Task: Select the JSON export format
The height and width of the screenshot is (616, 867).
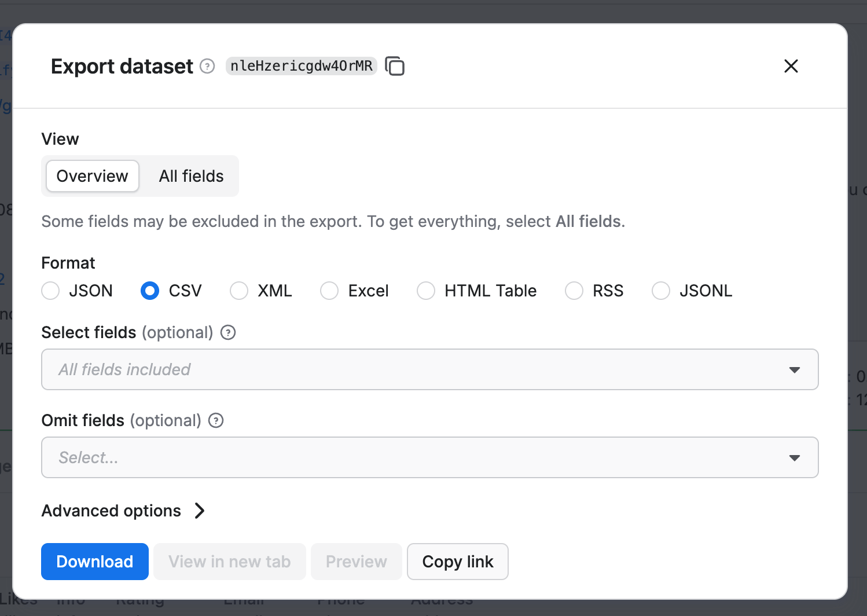Action: (x=50, y=291)
